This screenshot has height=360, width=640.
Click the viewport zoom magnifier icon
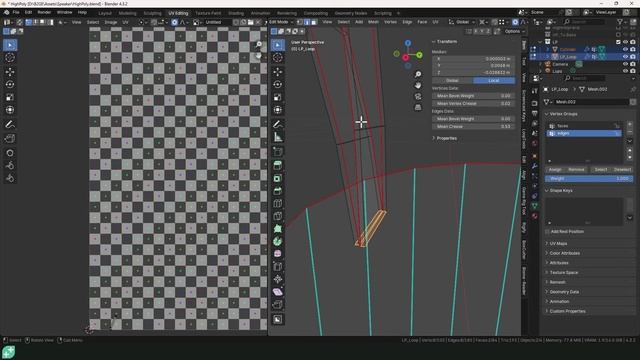click(418, 74)
